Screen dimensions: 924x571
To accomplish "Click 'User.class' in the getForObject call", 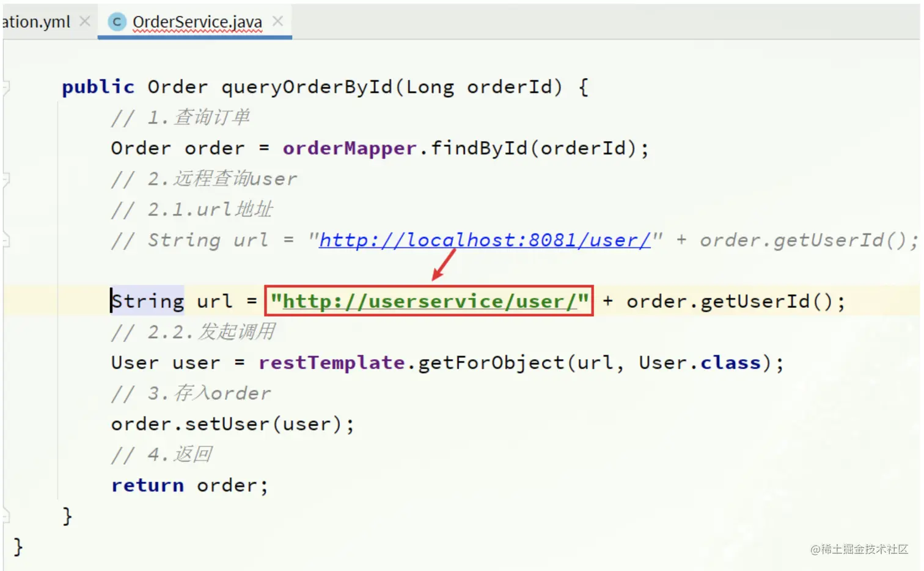I will click(700, 363).
